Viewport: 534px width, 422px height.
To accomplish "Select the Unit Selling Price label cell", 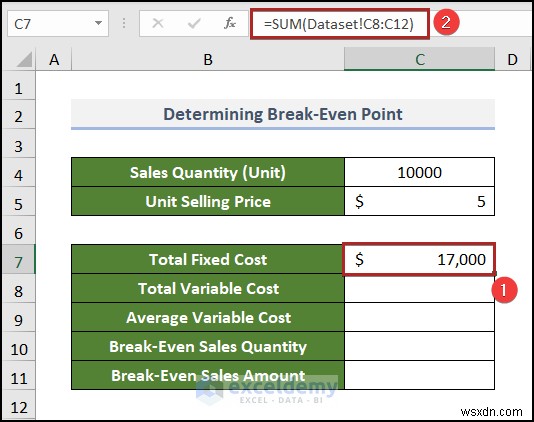I will [x=208, y=201].
